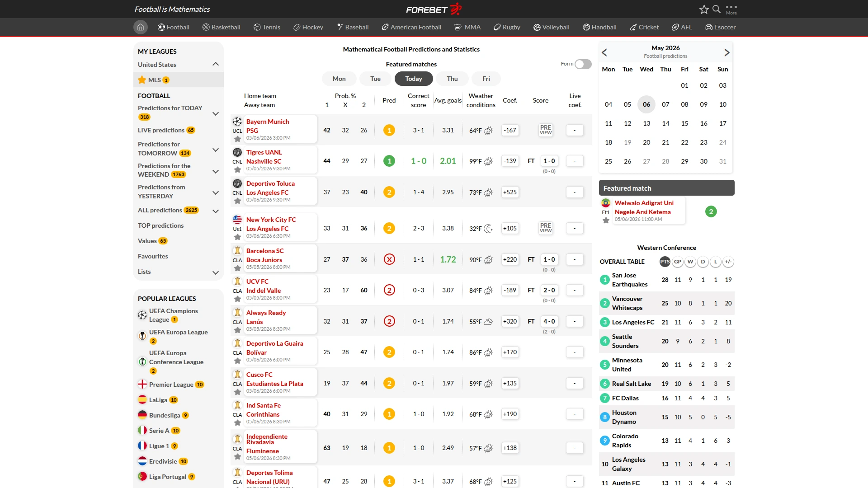Click Germany flag icon for Bundesliga
This screenshot has width=868, height=488.
(x=142, y=415)
